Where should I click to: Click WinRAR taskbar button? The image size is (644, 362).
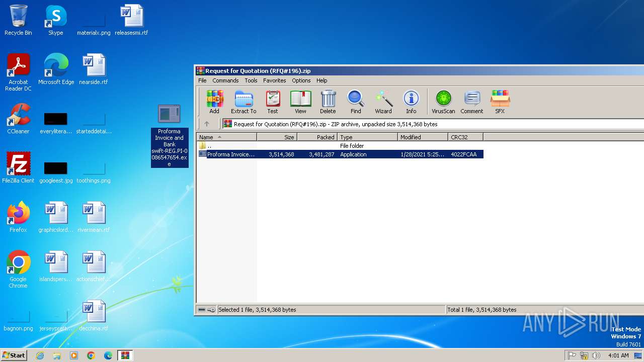point(125,355)
